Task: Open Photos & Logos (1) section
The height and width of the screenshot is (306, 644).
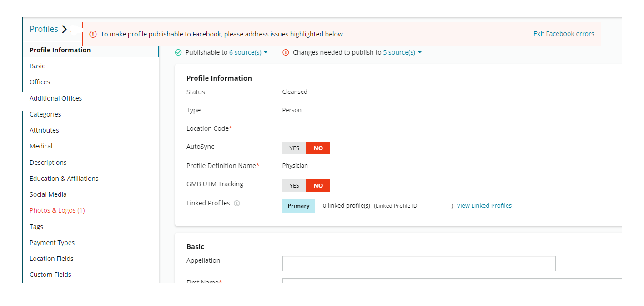Action: [x=57, y=210]
